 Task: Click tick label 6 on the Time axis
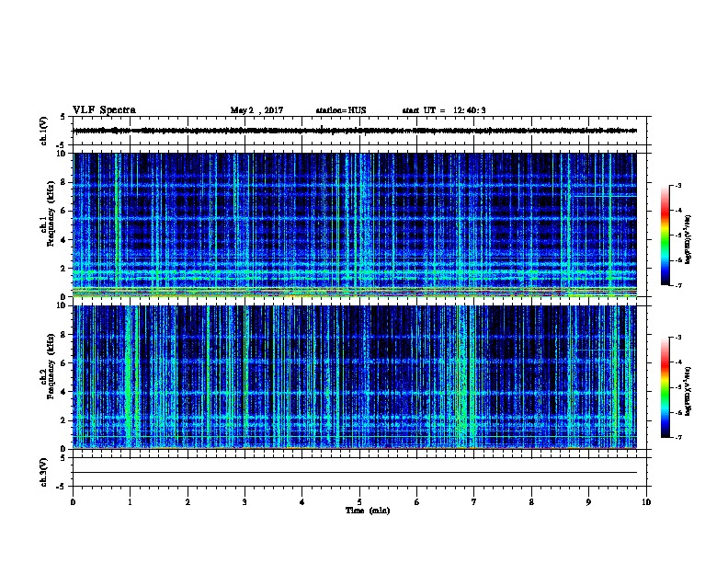tap(417, 502)
